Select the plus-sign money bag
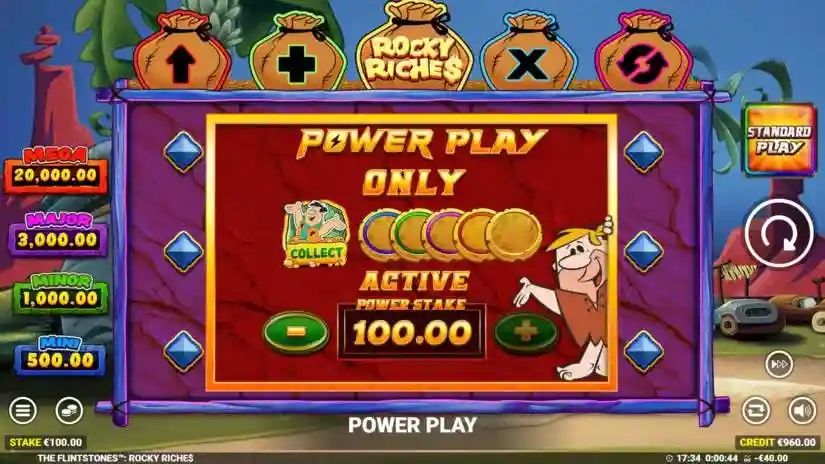 coord(297,53)
